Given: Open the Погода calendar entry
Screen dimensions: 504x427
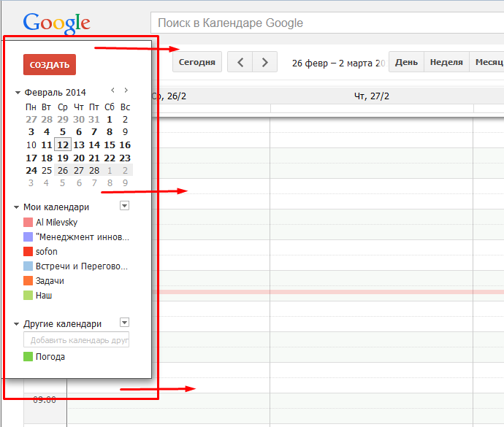Looking at the screenshot, I should click(50, 357).
